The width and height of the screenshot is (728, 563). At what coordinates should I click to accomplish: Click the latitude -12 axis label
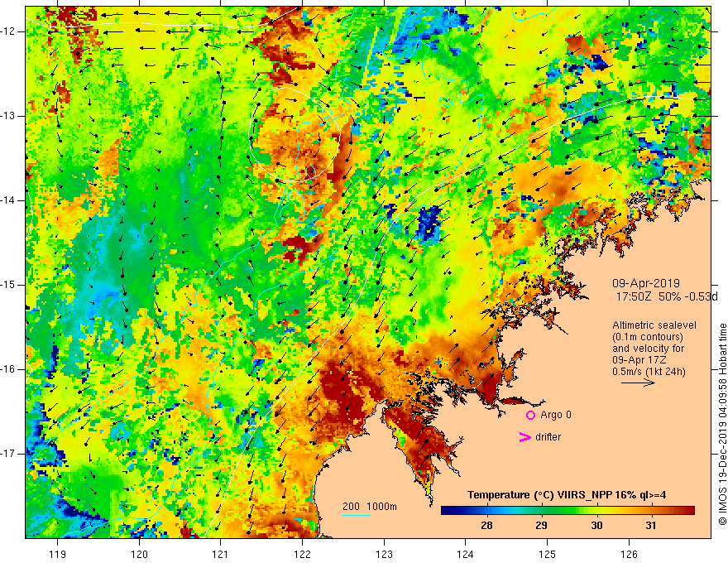click(8, 31)
